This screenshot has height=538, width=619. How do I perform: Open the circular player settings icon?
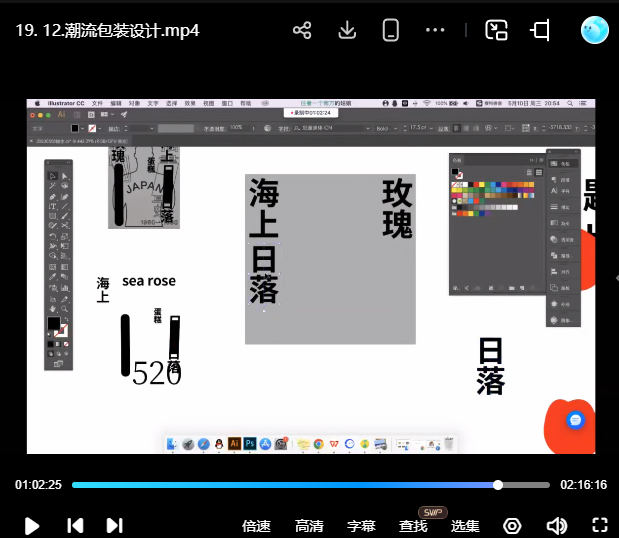512,526
